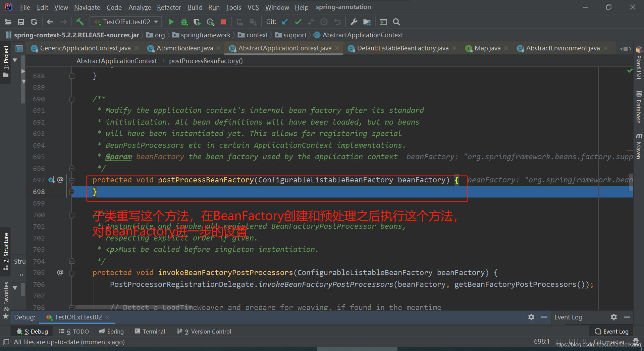Expand the Structure panel chevrons
The width and height of the screenshot is (644, 351).
(x=21, y=275)
